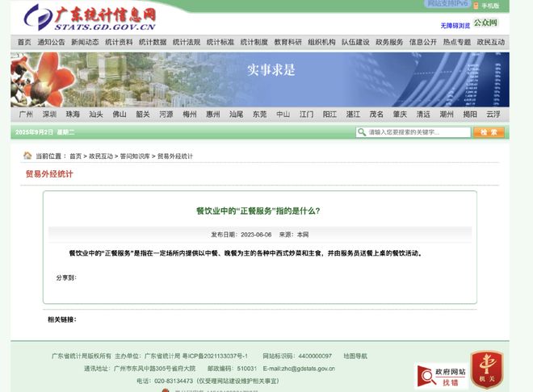Click the keyword search input field

click(418, 132)
